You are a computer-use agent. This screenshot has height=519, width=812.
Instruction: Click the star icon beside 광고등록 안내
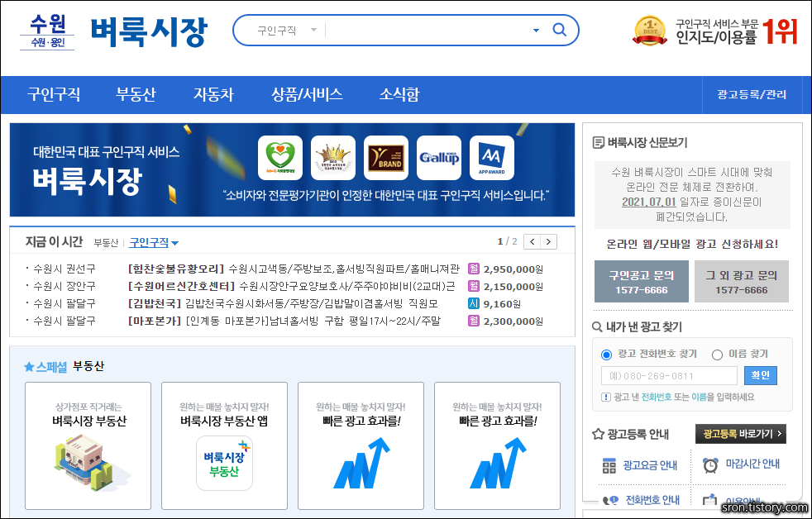point(598,434)
